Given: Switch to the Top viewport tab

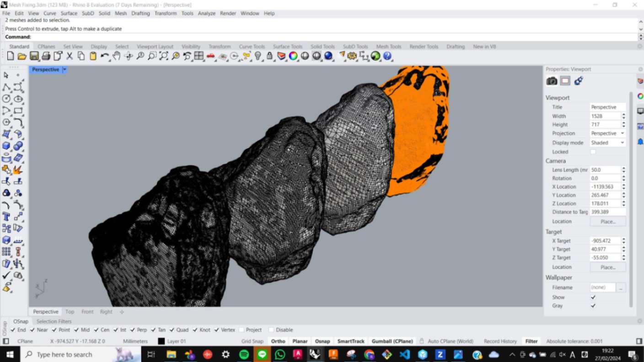Looking at the screenshot, I should click(70, 312).
